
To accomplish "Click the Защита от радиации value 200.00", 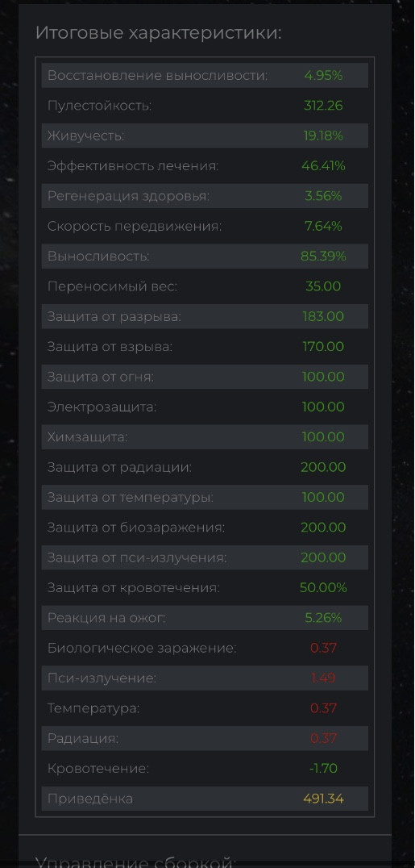I will click(x=323, y=467).
